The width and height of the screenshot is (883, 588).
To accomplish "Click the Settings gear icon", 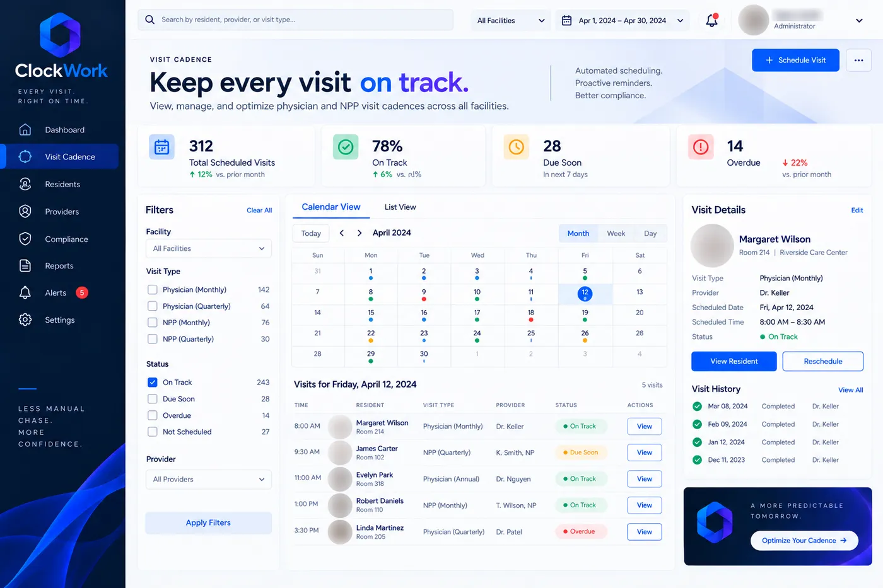I will [x=25, y=320].
